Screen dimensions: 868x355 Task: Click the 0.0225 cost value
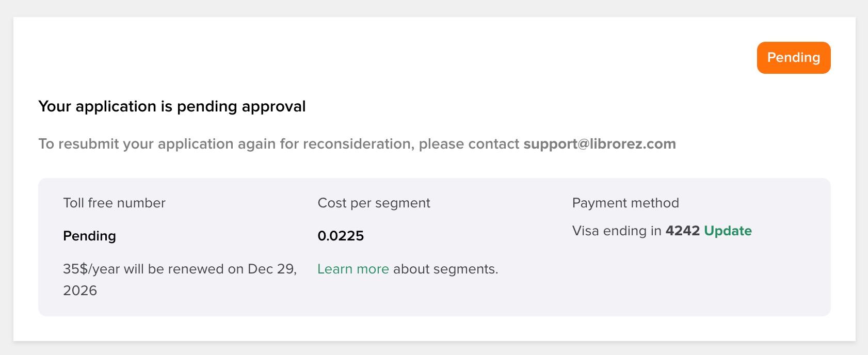coord(341,236)
